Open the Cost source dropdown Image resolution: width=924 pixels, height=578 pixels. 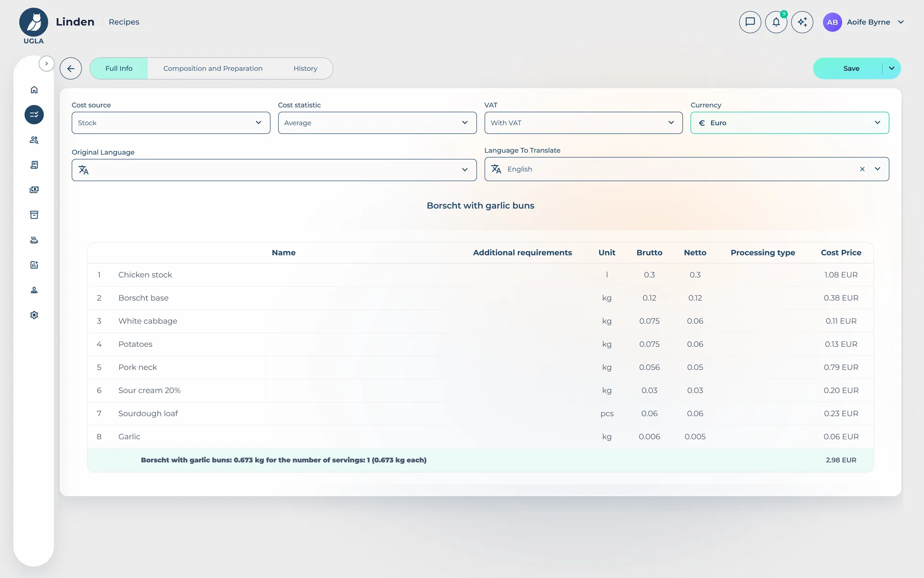171,123
